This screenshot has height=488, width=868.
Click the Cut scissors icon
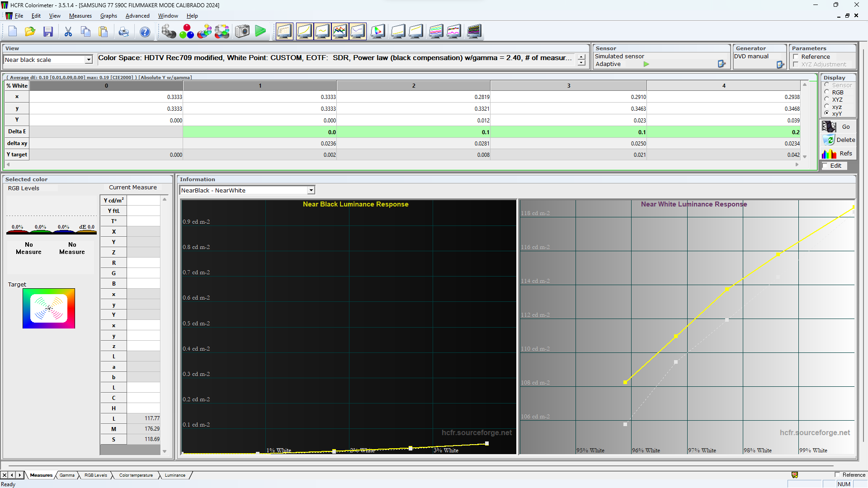(x=68, y=32)
